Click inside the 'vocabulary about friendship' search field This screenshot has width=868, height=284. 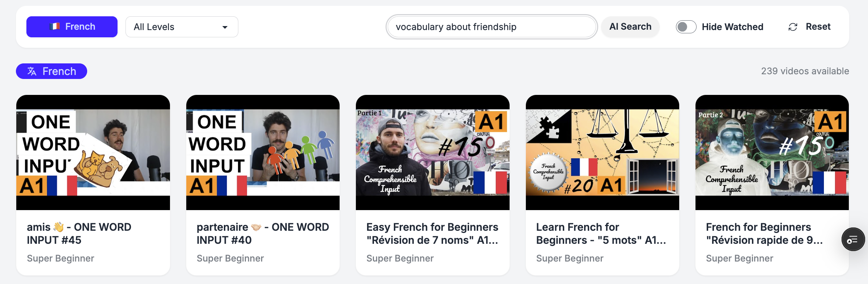[491, 26]
